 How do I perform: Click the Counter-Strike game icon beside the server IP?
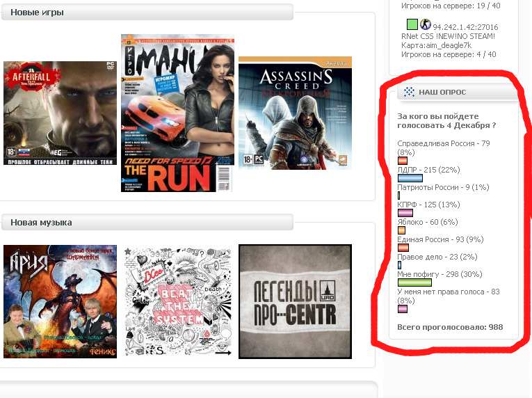pos(425,24)
